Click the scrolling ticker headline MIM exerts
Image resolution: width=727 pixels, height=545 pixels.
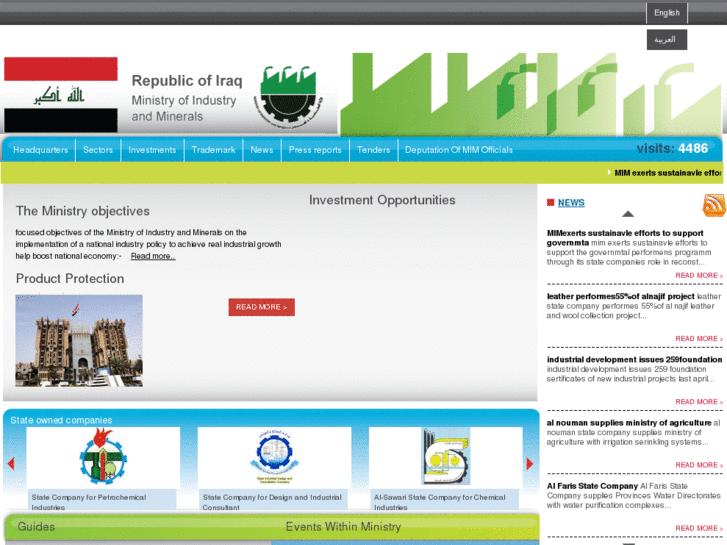(667, 173)
